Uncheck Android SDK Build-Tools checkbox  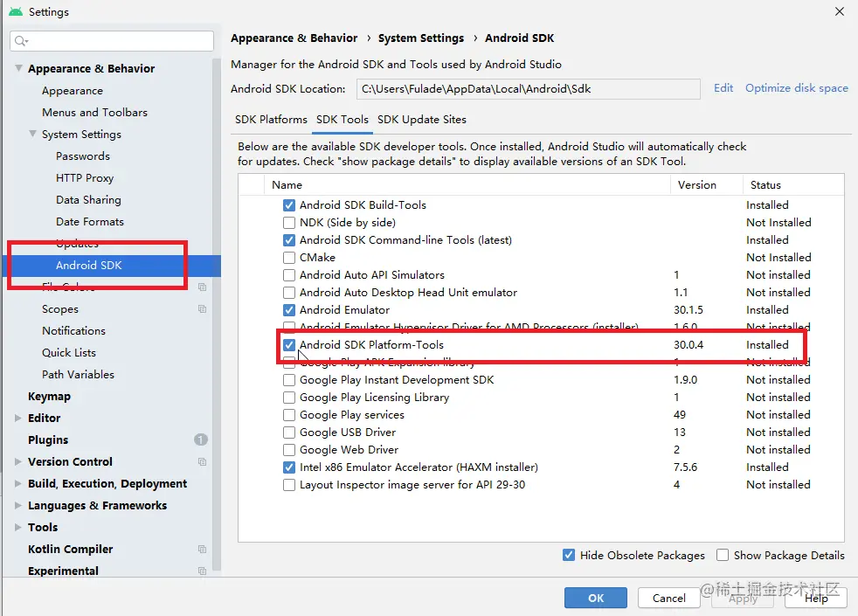tap(289, 205)
